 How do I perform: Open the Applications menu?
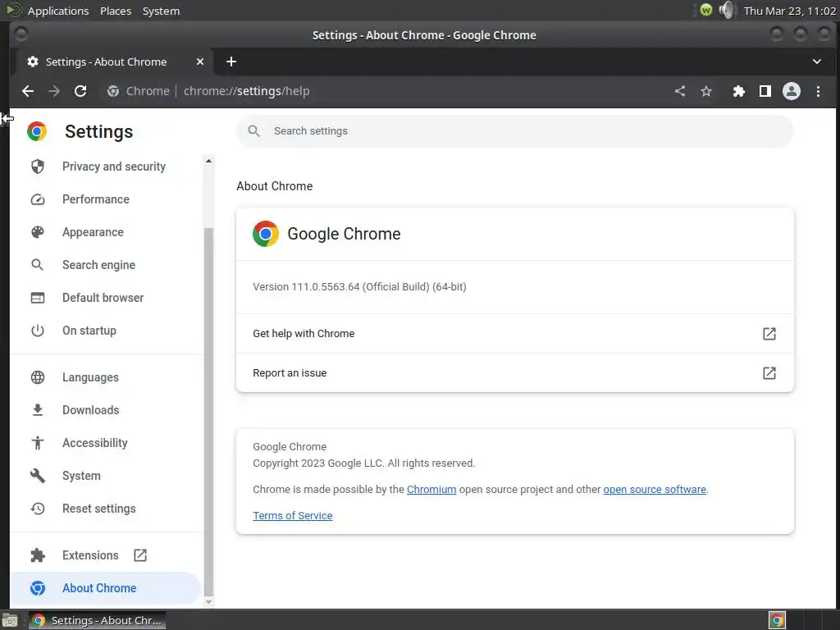point(58,11)
